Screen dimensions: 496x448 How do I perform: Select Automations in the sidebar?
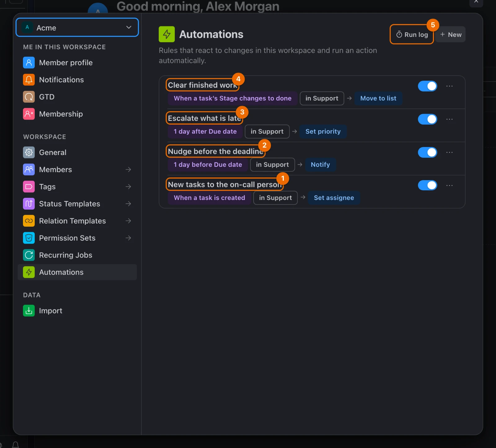pyautogui.click(x=77, y=272)
